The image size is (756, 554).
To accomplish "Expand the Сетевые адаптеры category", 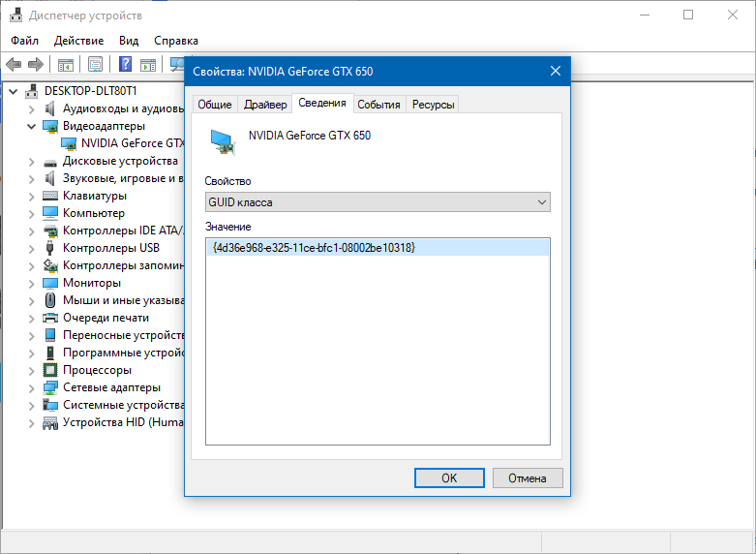I will click(32, 388).
